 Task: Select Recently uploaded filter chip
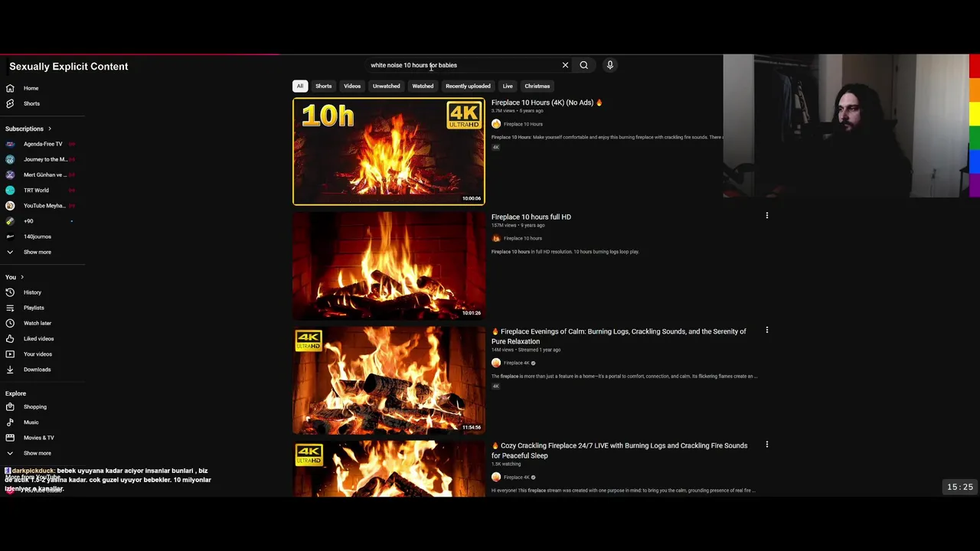[x=468, y=86]
